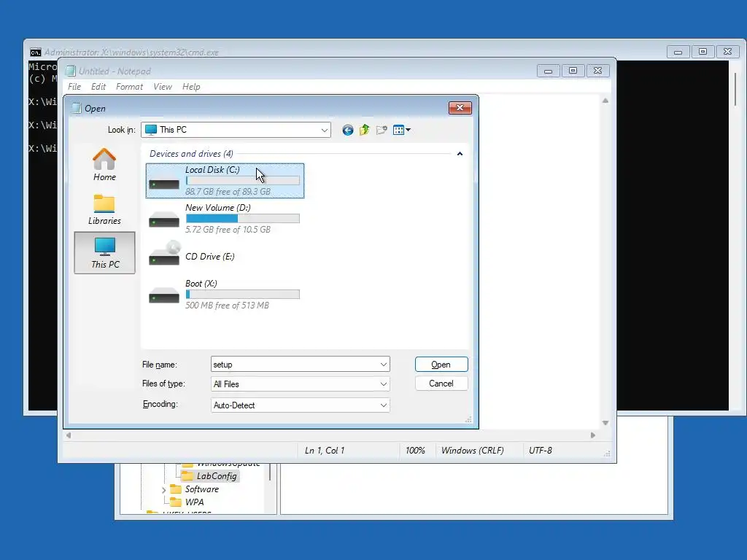Click the Open dialog resize grip
747x560 pixels.
click(468, 419)
